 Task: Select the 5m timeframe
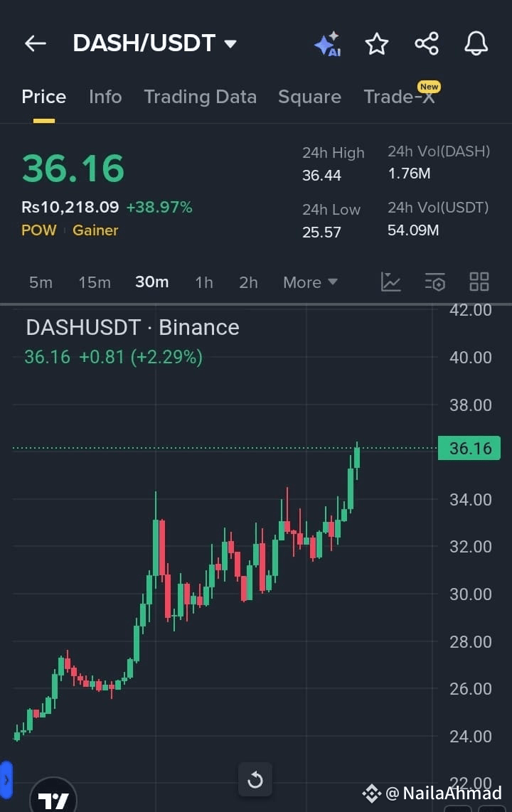click(x=41, y=282)
